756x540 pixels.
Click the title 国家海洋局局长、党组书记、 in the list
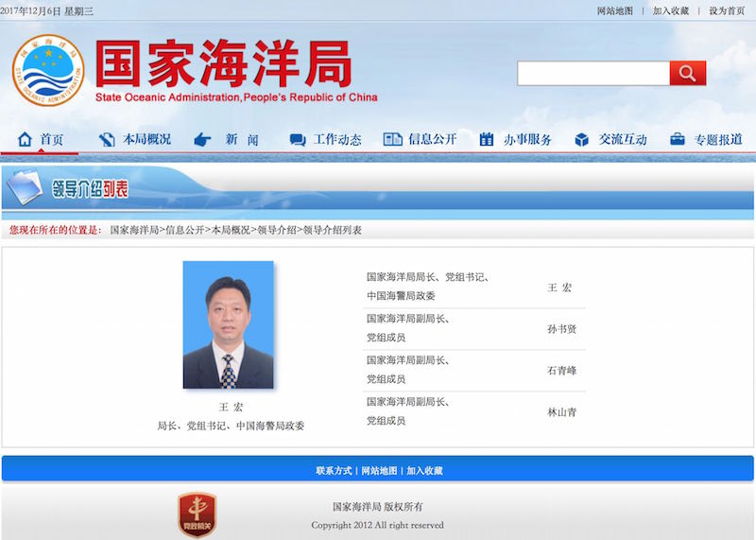coord(428,277)
